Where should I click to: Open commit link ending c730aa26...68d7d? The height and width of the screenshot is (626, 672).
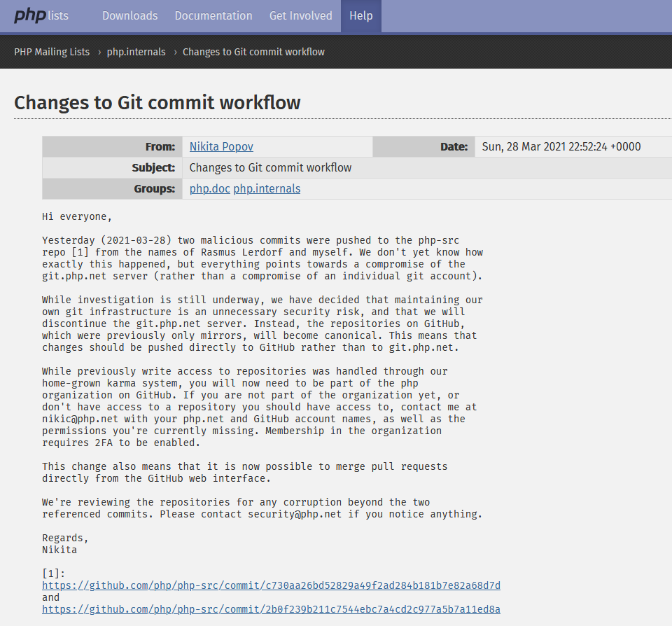click(272, 585)
